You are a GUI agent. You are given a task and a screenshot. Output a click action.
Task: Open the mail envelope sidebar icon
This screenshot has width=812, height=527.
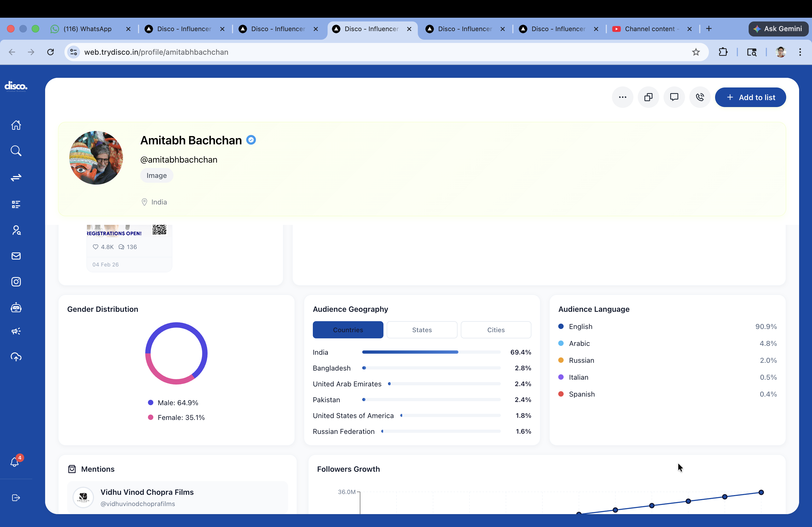point(16,256)
